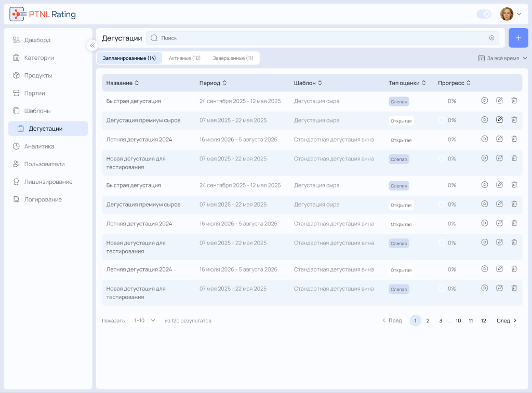The image size is (532, 393).
Task: Sort the table by the Название column
Action: pyautogui.click(x=122, y=83)
